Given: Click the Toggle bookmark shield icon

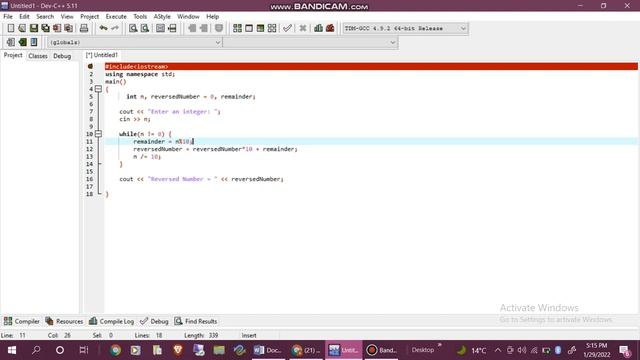Looking at the screenshot, I should click(x=219, y=28).
